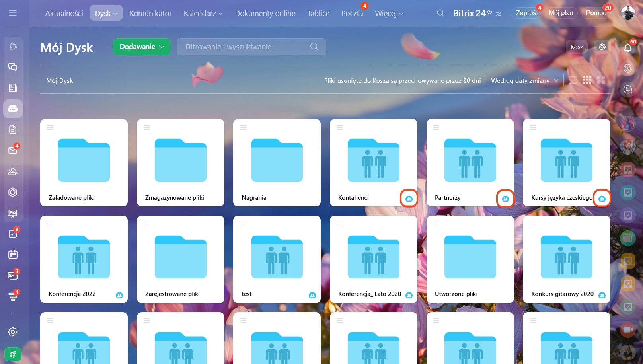This screenshot has width=643, height=364.
Task: Open the Nagrania folder handle menu
Action: click(243, 128)
